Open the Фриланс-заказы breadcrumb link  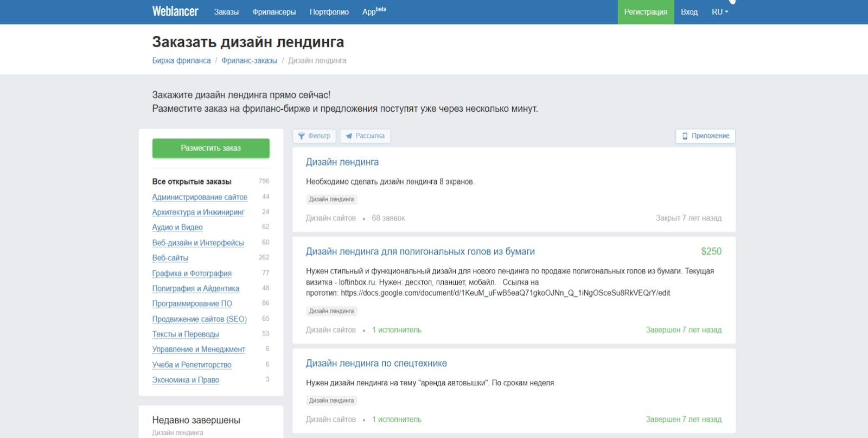(x=249, y=61)
